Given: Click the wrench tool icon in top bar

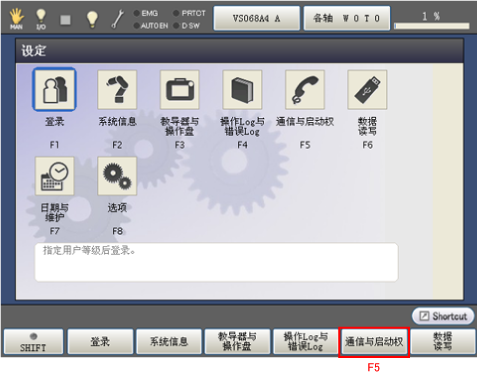Looking at the screenshot, I should pos(118,19).
